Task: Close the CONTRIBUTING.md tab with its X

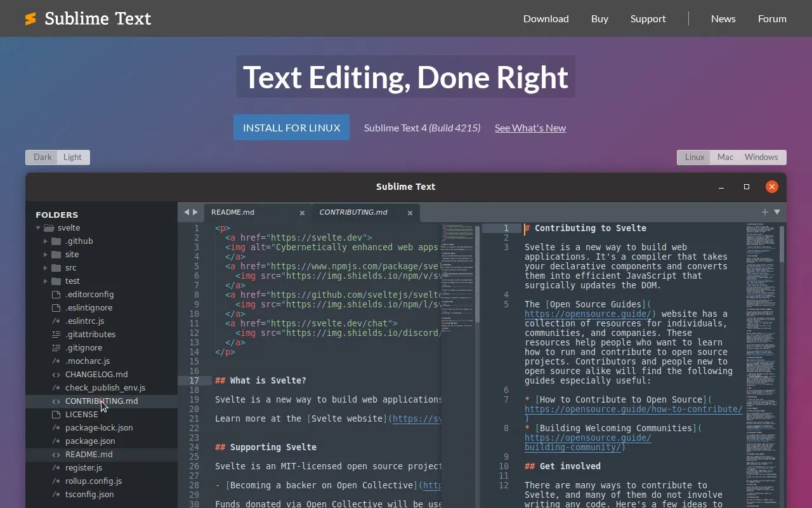Action: (x=410, y=213)
